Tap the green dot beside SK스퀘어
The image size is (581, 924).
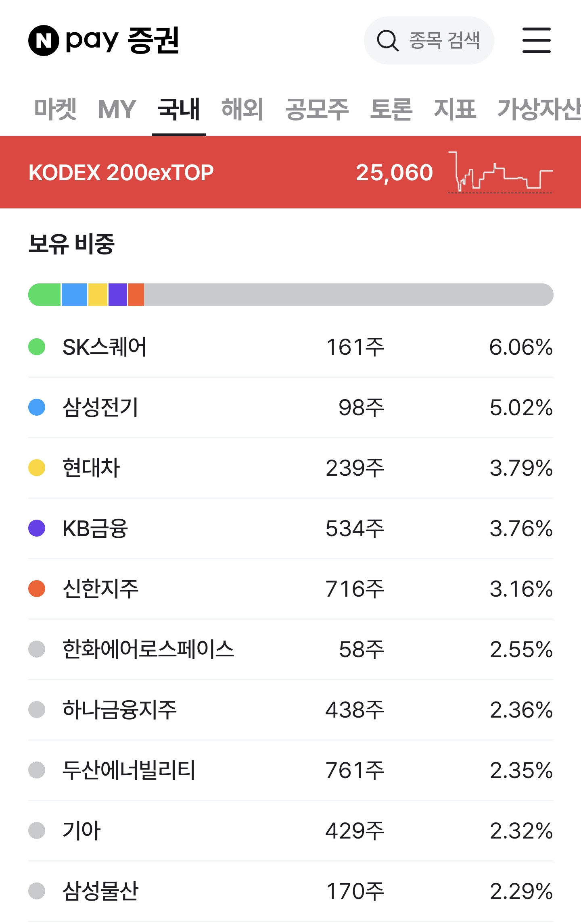[x=37, y=347]
